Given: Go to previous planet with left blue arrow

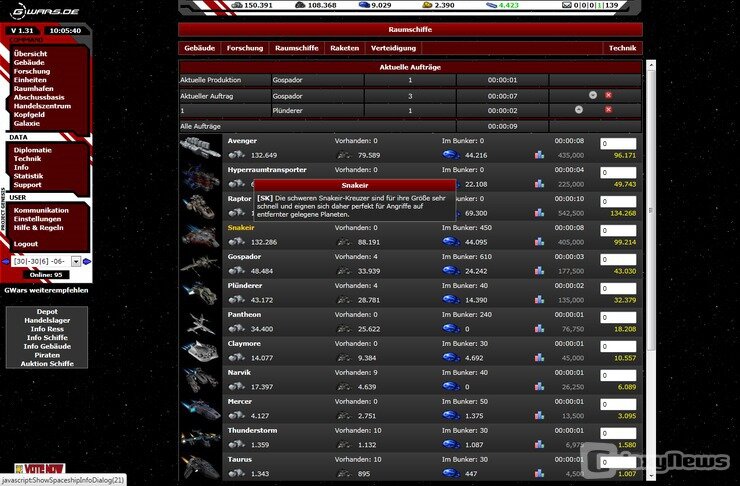Looking at the screenshot, I should [x=6, y=261].
